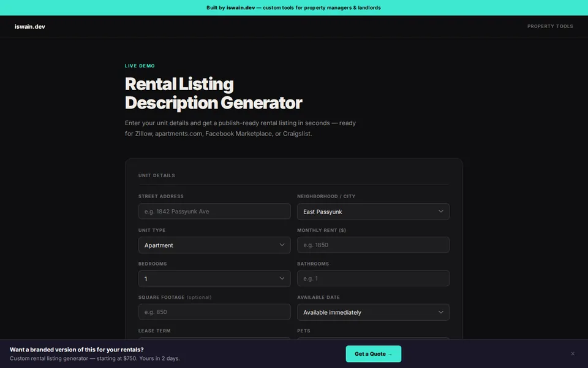This screenshot has height=368, width=588.
Task: Click the Get a Quote button
Action: point(373,354)
